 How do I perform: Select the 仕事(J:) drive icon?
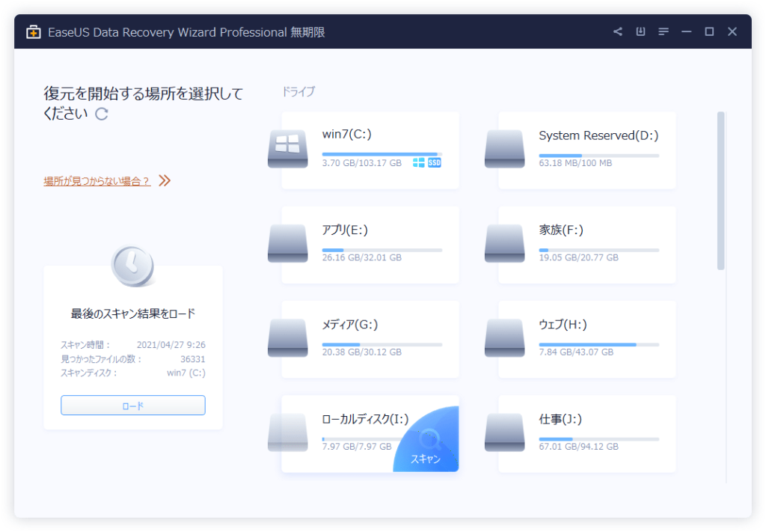pyautogui.click(x=505, y=432)
